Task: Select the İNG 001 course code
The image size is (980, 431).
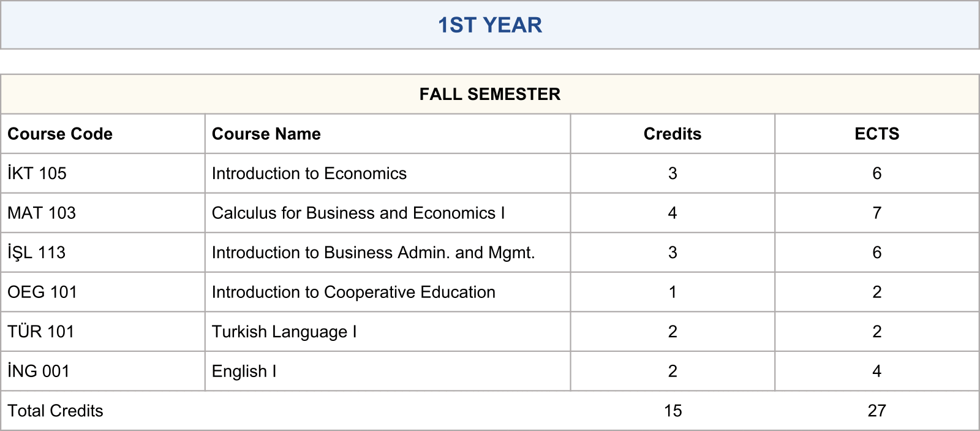Action: (x=39, y=371)
